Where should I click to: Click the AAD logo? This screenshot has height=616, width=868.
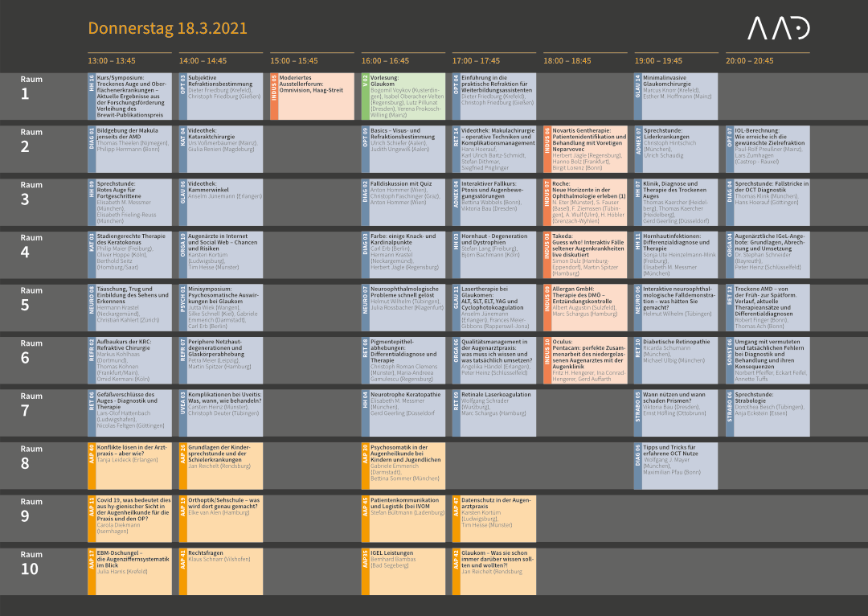coord(778,28)
